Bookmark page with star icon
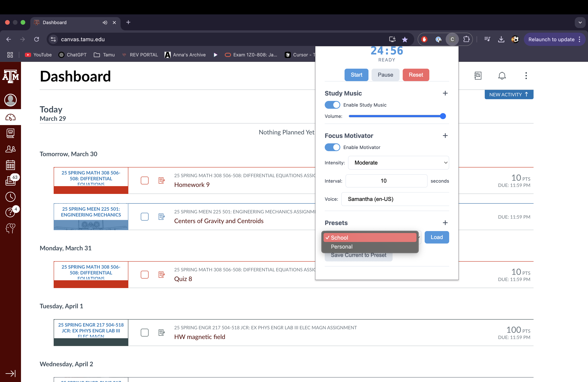 pos(405,39)
